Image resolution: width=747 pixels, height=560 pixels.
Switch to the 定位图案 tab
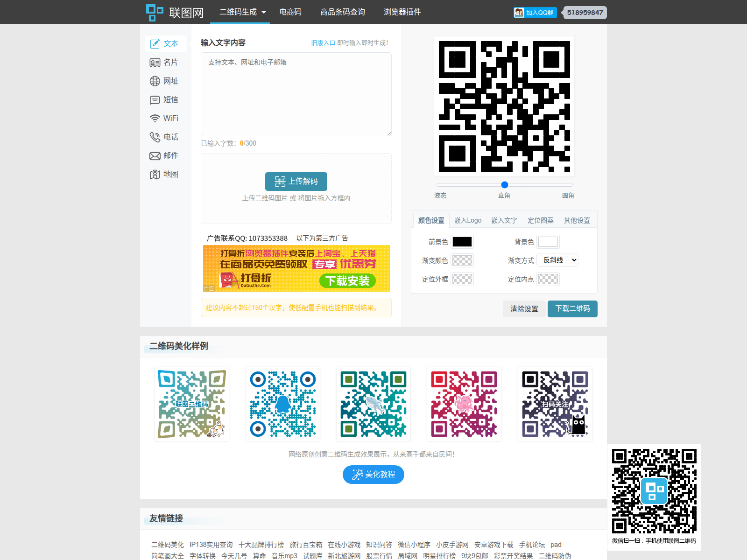(x=540, y=220)
